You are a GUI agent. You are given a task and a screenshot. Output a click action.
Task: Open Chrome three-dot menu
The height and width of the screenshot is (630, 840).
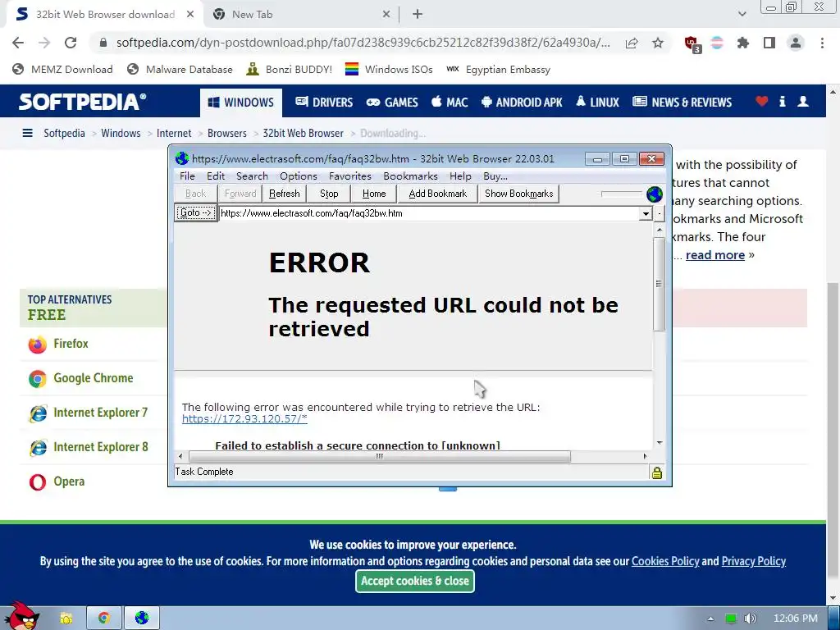(822, 43)
